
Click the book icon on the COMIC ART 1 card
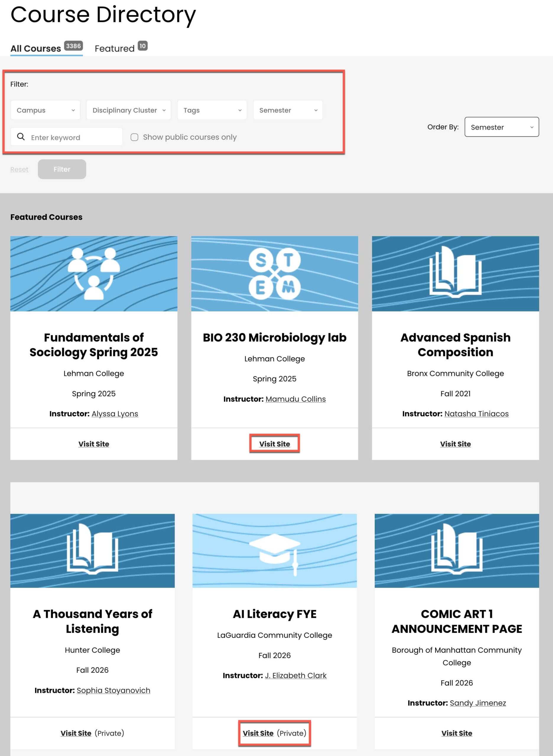click(x=457, y=549)
